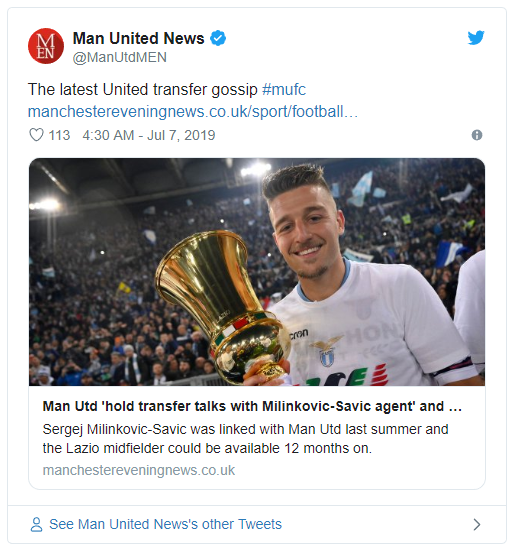
Task: Click the person icon beside See other Tweets
Action: pos(36,524)
